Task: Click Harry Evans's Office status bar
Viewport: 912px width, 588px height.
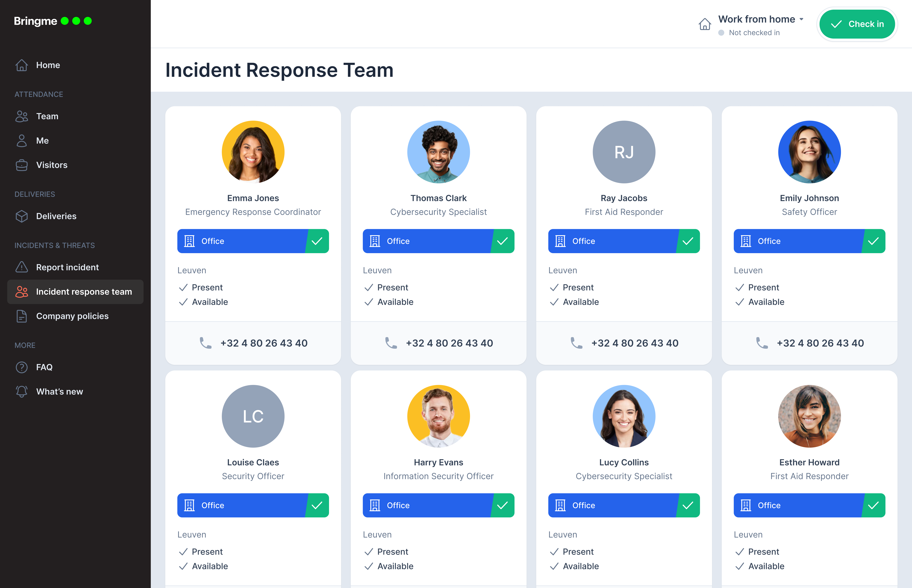Action: pyautogui.click(x=439, y=506)
